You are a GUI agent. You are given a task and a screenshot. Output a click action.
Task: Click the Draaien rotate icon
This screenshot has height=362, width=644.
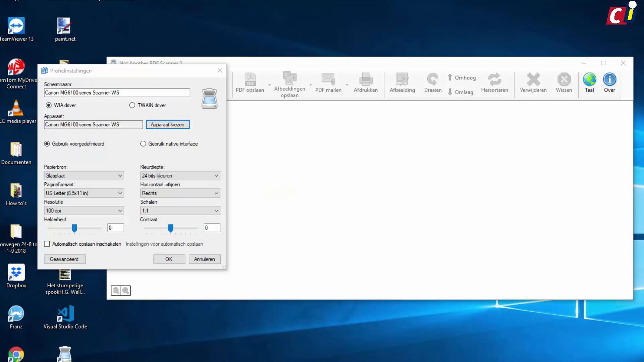(432, 80)
